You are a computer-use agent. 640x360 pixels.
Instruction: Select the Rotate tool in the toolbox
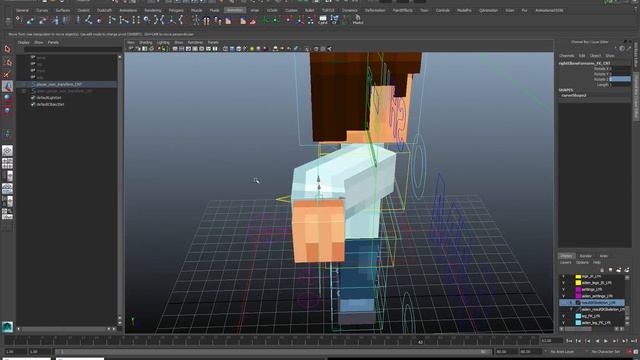pyautogui.click(x=7, y=98)
